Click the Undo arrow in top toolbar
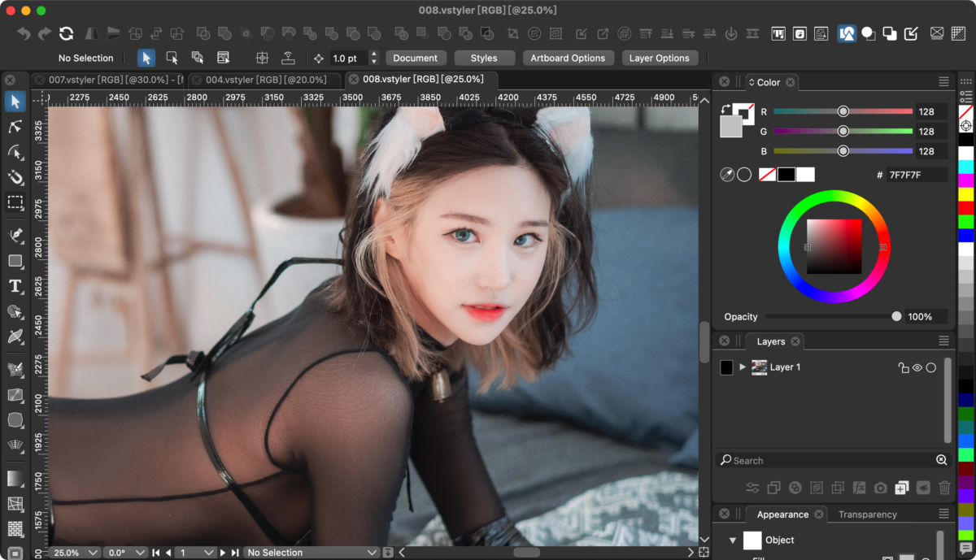Screen dimensions: 976x560 point(24,33)
